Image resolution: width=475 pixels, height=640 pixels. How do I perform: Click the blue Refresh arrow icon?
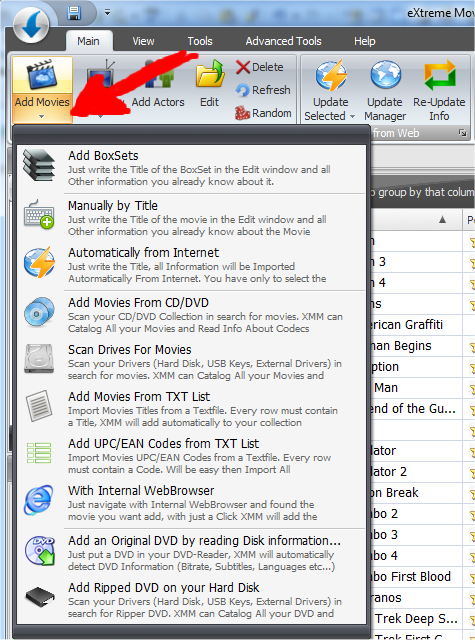243,90
